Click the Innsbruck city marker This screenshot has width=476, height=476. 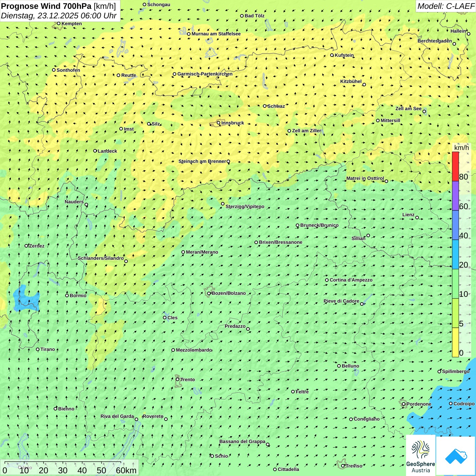tap(219, 123)
